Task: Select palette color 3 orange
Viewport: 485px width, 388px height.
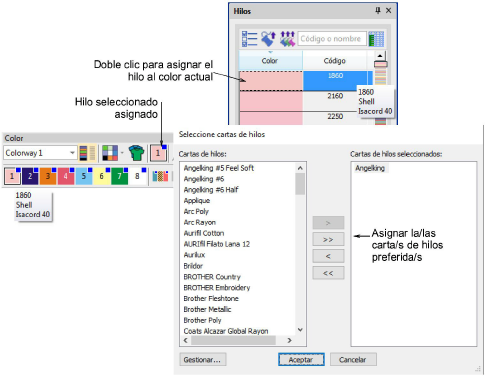Action: tap(48, 176)
